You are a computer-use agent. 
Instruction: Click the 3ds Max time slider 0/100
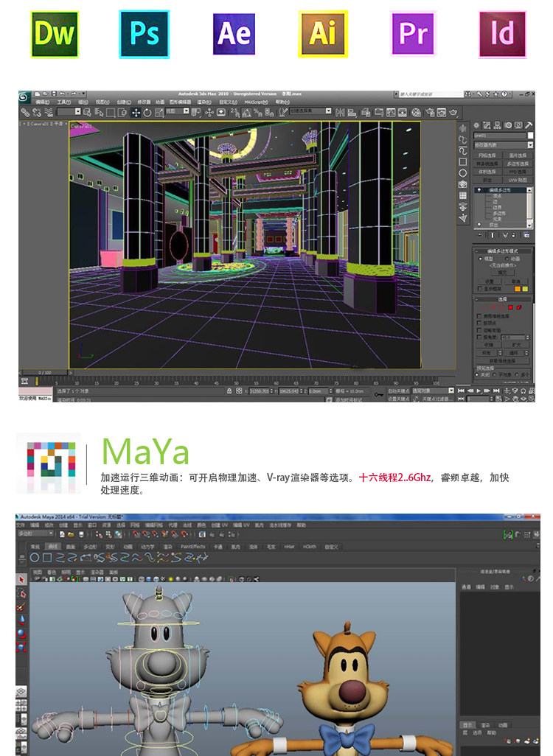coord(45,373)
